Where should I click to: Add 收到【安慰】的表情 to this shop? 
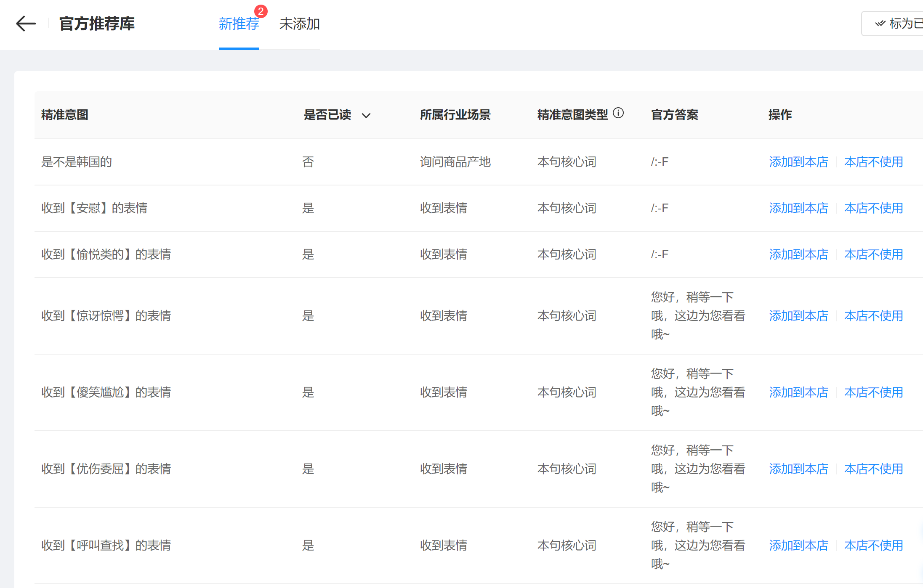click(x=798, y=208)
